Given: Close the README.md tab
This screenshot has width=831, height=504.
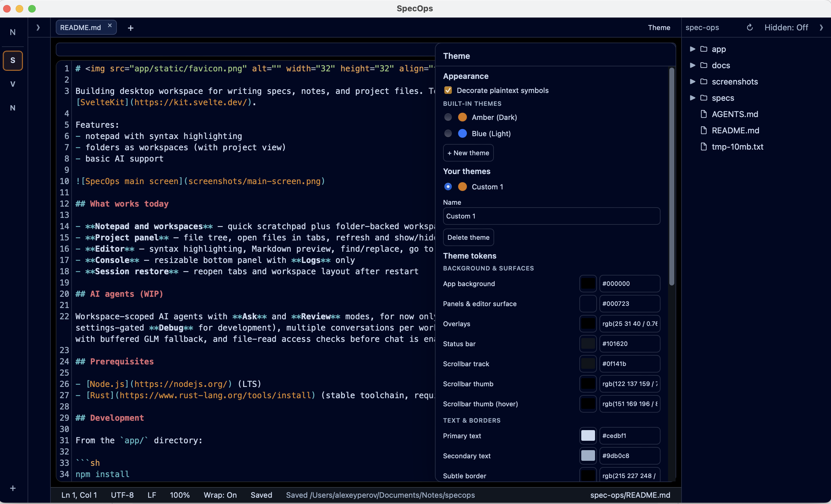Looking at the screenshot, I should pos(110,25).
